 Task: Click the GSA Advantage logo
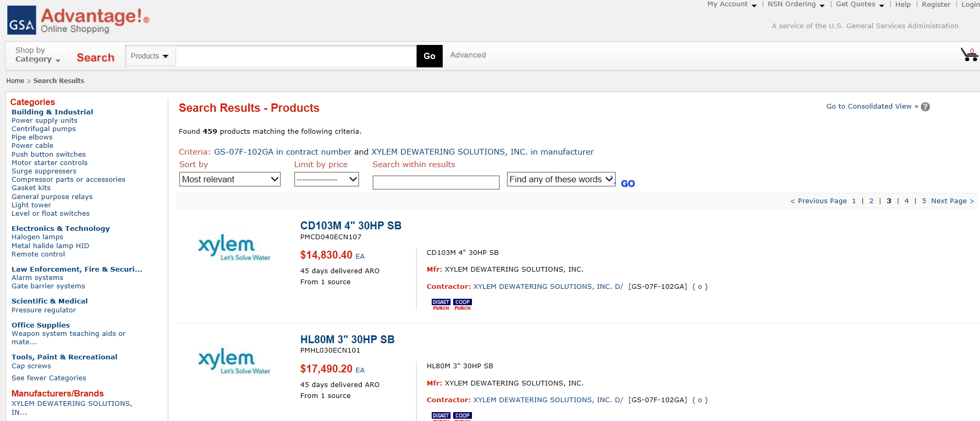(78, 20)
